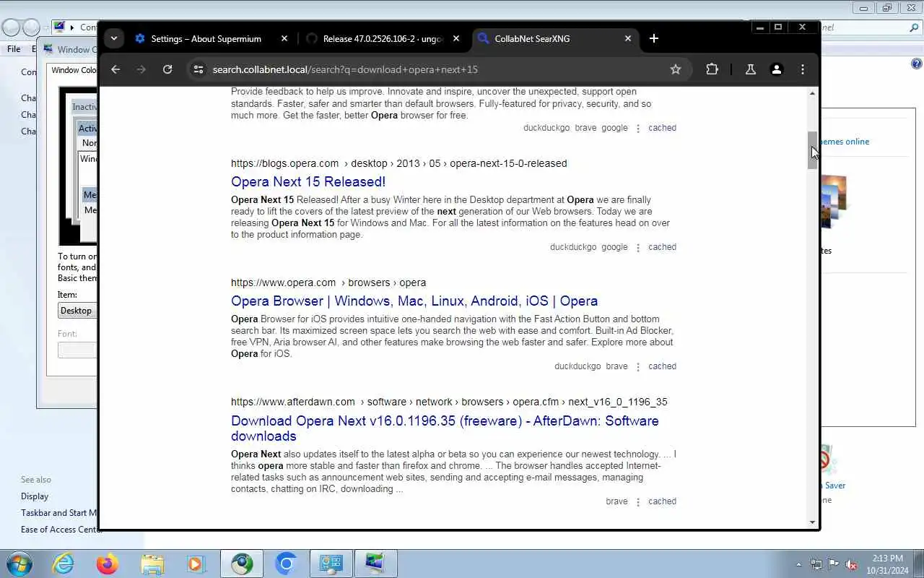Open Control Panel taskbar button

pyautogui.click(x=331, y=564)
